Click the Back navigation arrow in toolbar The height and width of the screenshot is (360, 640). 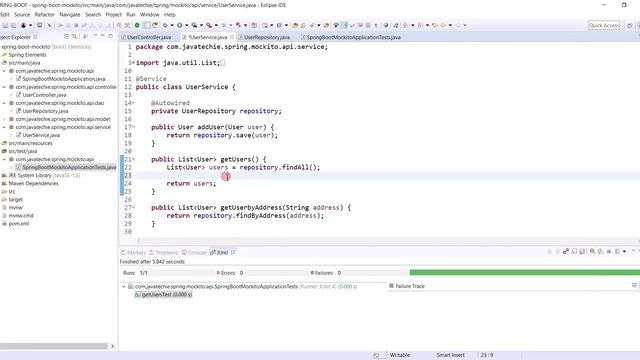(x=444, y=25)
